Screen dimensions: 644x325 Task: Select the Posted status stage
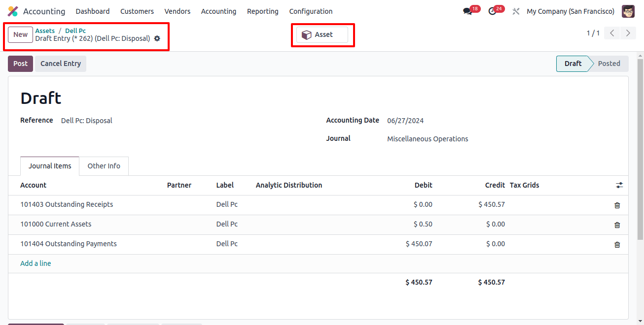coord(609,64)
